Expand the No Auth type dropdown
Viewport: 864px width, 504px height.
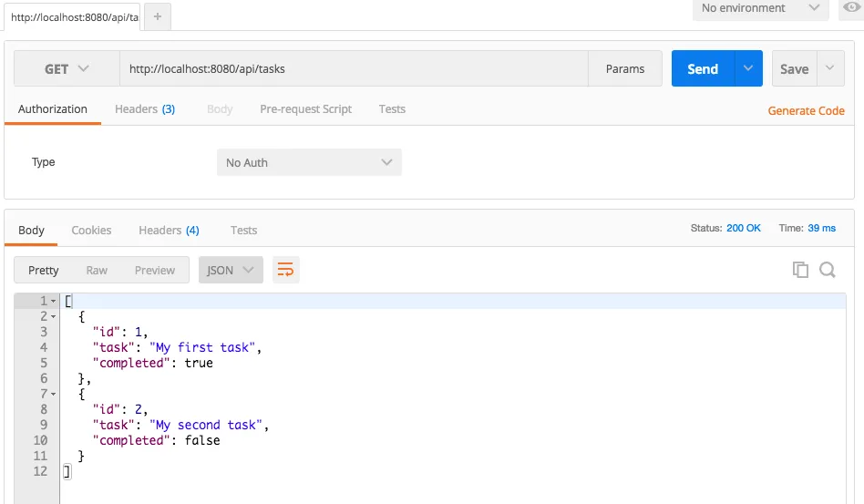click(x=309, y=162)
